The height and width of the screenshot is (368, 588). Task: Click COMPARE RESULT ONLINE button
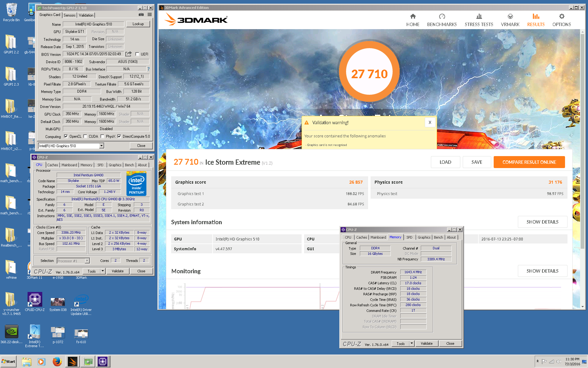[x=529, y=162]
